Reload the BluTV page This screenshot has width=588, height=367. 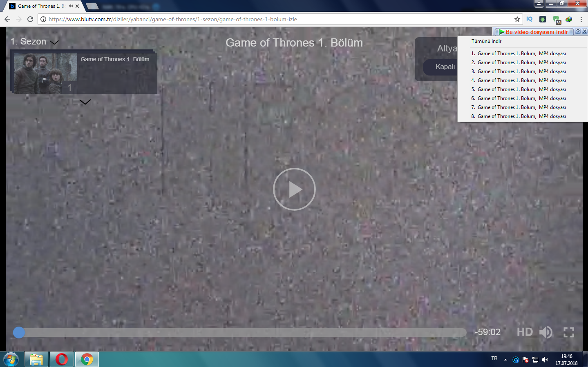coord(30,19)
